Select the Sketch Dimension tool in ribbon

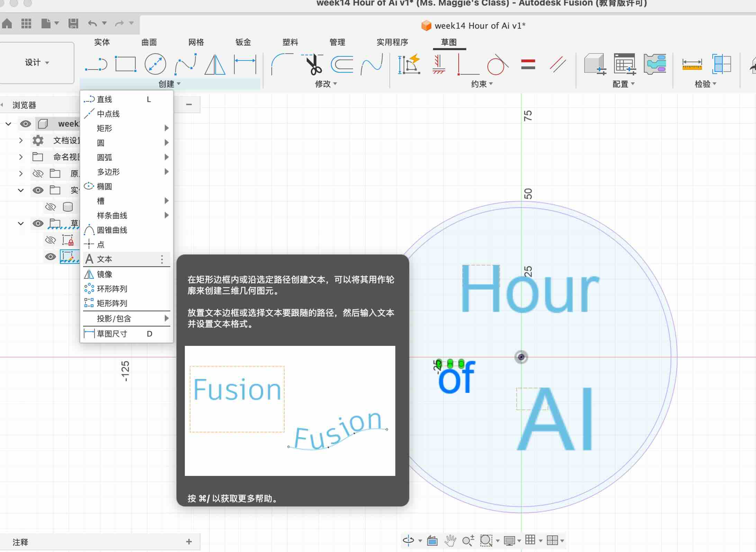point(245,64)
